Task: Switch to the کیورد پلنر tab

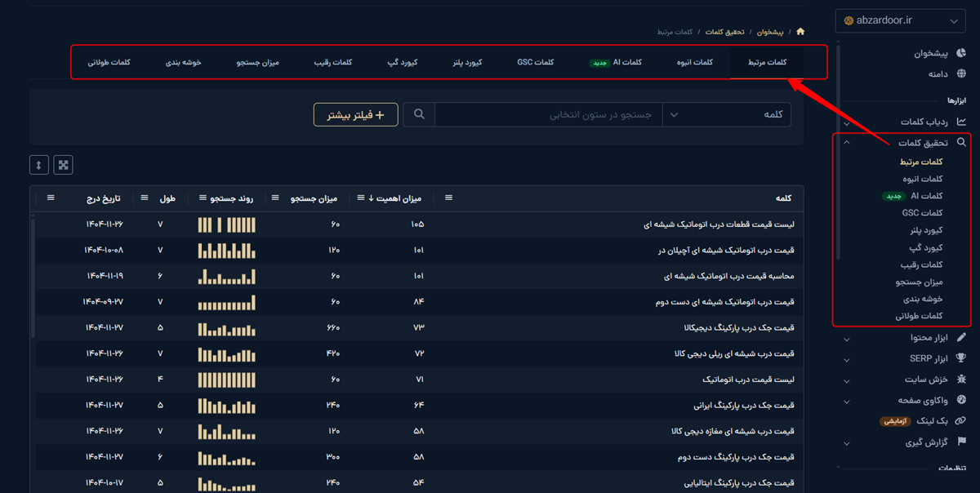Action: (x=466, y=61)
